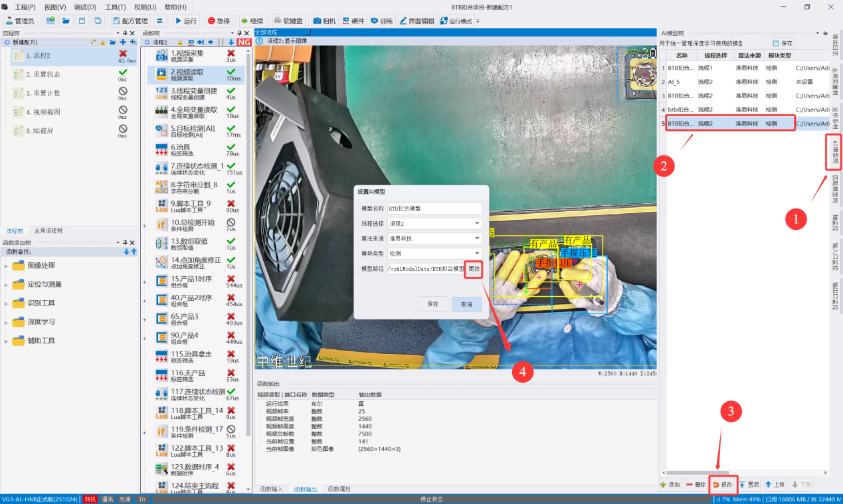The image size is (843, 504).
Task: Expand the 深度学习 folder node
Action: pyautogui.click(x=41, y=322)
